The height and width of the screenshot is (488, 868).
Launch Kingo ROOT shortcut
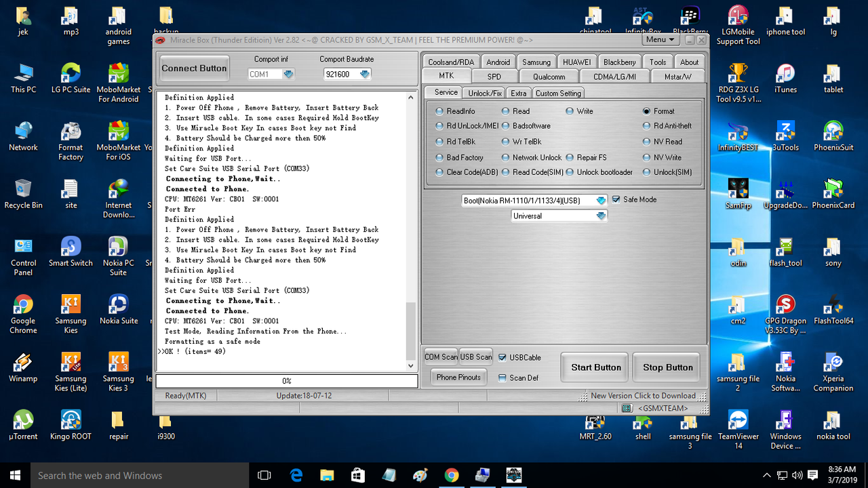[x=71, y=426]
